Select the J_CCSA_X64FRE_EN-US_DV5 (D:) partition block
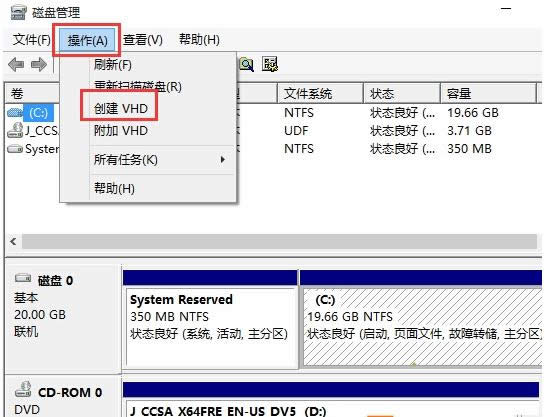545x417 pixels. tap(332, 400)
